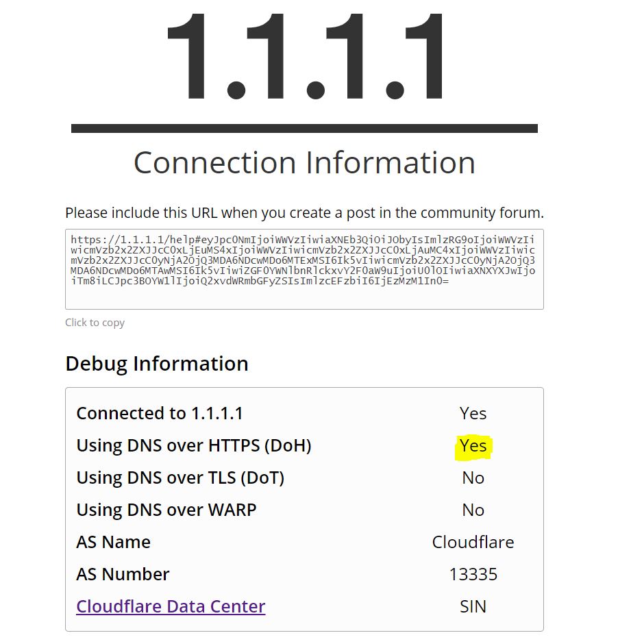Image resolution: width=644 pixels, height=644 pixels.
Task: Click the 'Connection Information' heading
Action: point(304,162)
